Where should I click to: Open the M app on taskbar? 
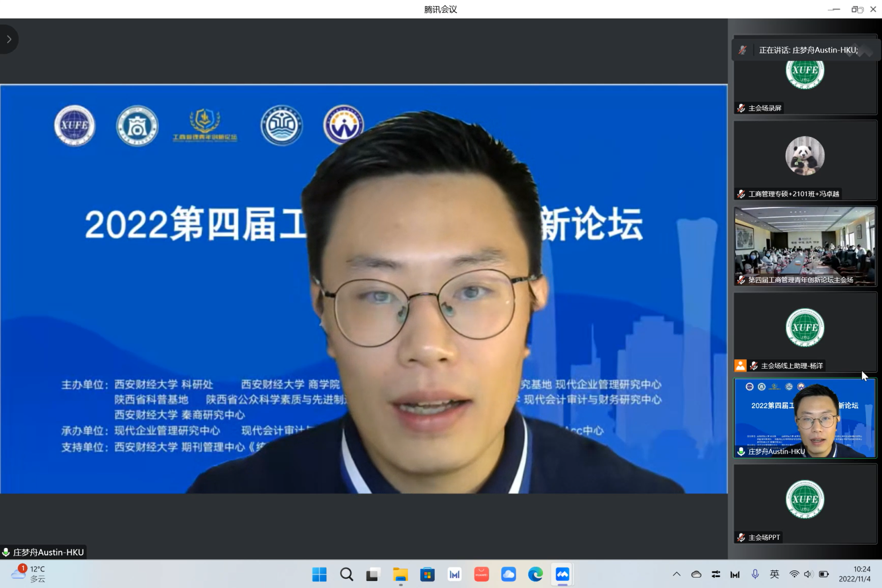455,574
